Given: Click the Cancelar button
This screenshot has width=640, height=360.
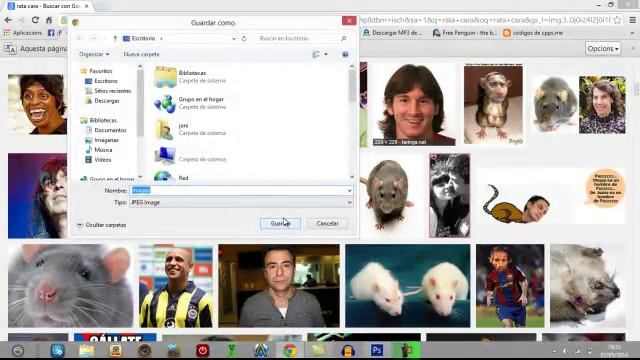Looking at the screenshot, I should (327, 223).
